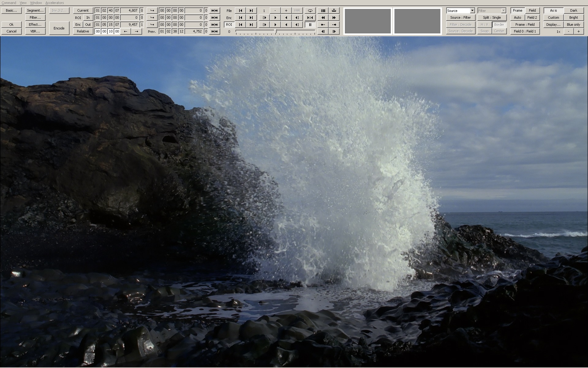Open the Window menu

[x=36, y=3]
